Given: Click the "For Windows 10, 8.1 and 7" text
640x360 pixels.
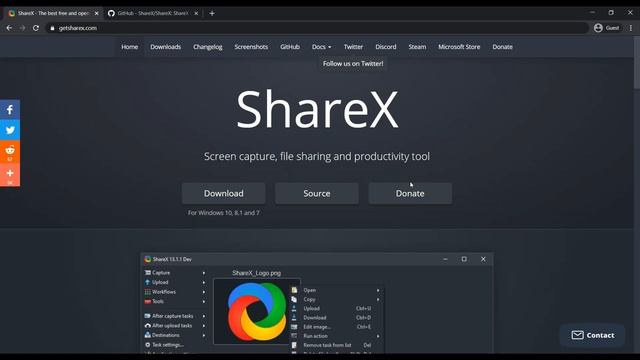Looking at the screenshot, I should [224, 213].
